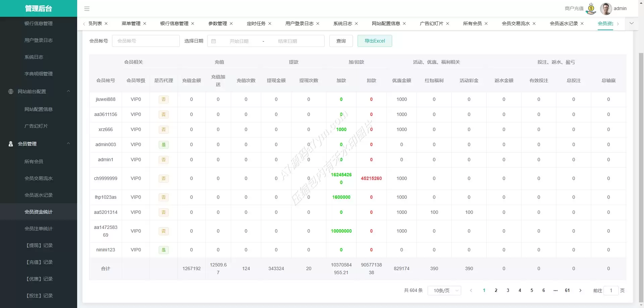Close the 系统日志 tab
644x308 pixels.
pos(357,23)
